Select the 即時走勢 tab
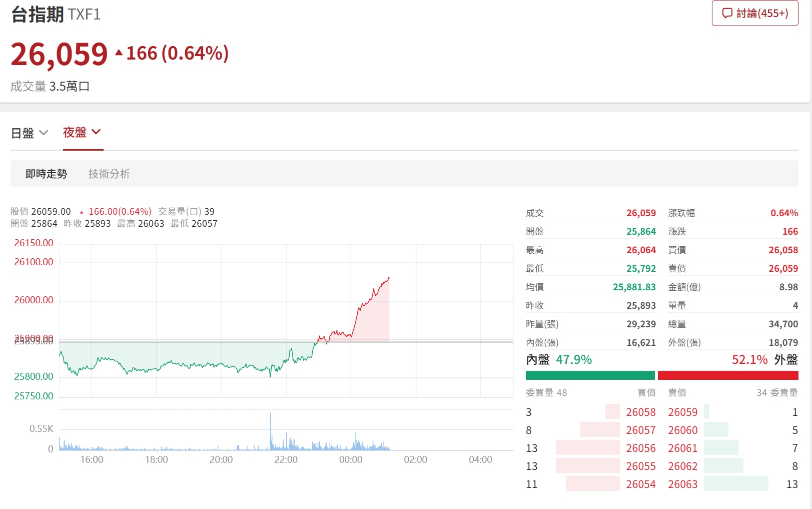Image resolution: width=812 pixels, height=509 pixels. click(46, 174)
